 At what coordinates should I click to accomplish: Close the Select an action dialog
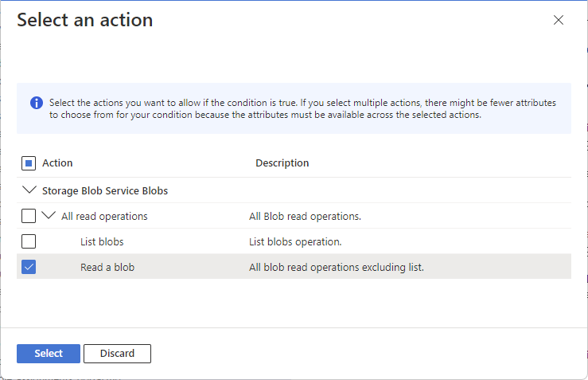[x=559, y=21]
